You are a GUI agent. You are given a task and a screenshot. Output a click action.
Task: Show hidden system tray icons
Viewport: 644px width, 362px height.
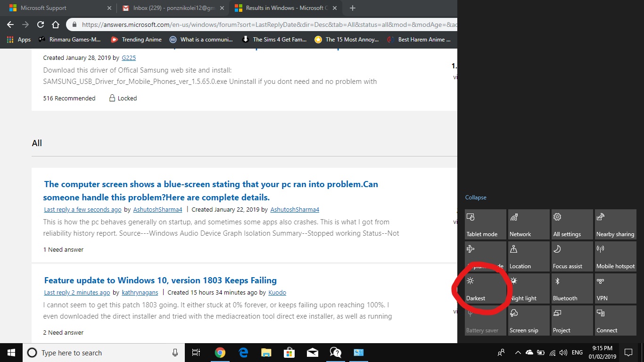518,353
